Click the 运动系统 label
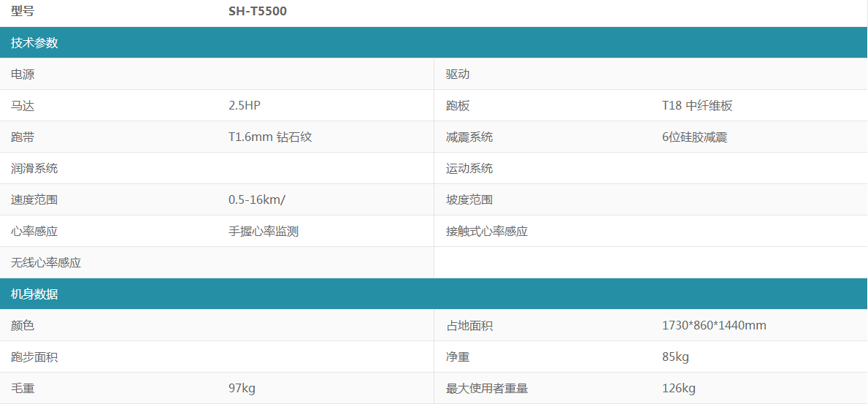 tap(469, 169)
